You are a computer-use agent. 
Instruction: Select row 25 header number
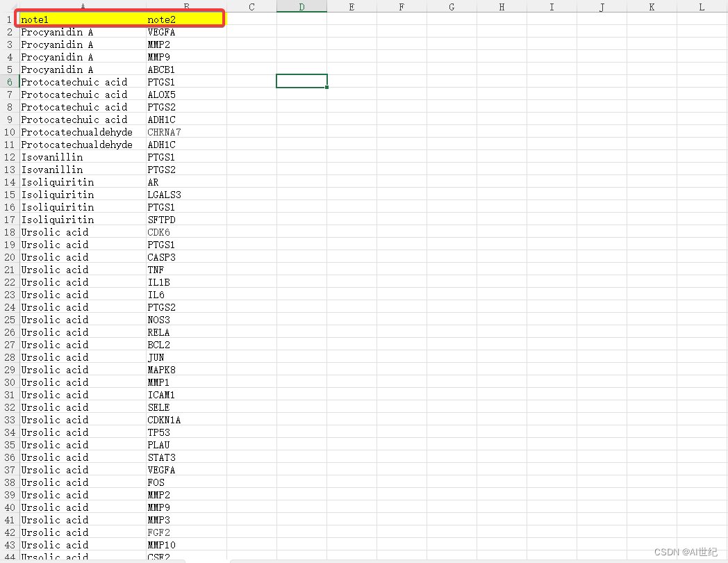click(x=10, y=320)
